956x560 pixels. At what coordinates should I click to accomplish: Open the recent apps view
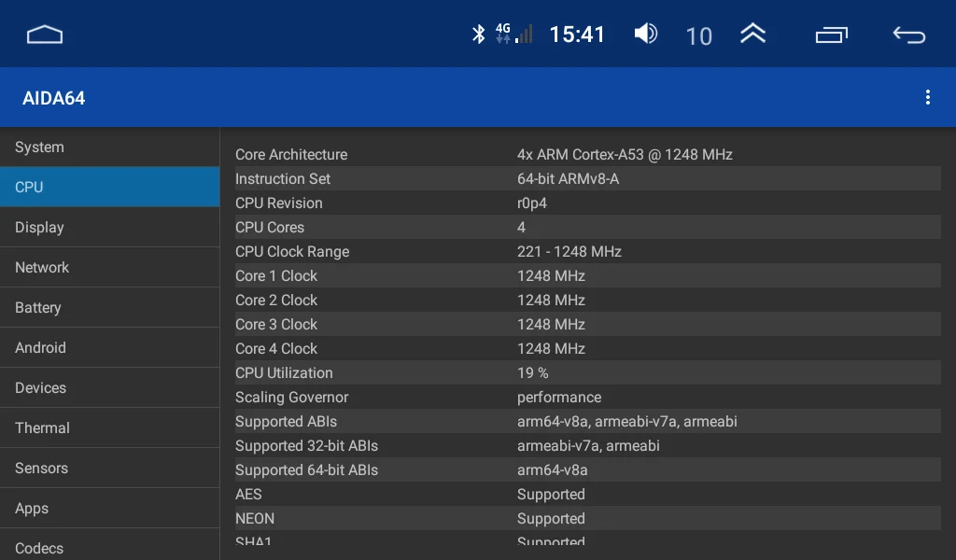click(x=831, y=35)
